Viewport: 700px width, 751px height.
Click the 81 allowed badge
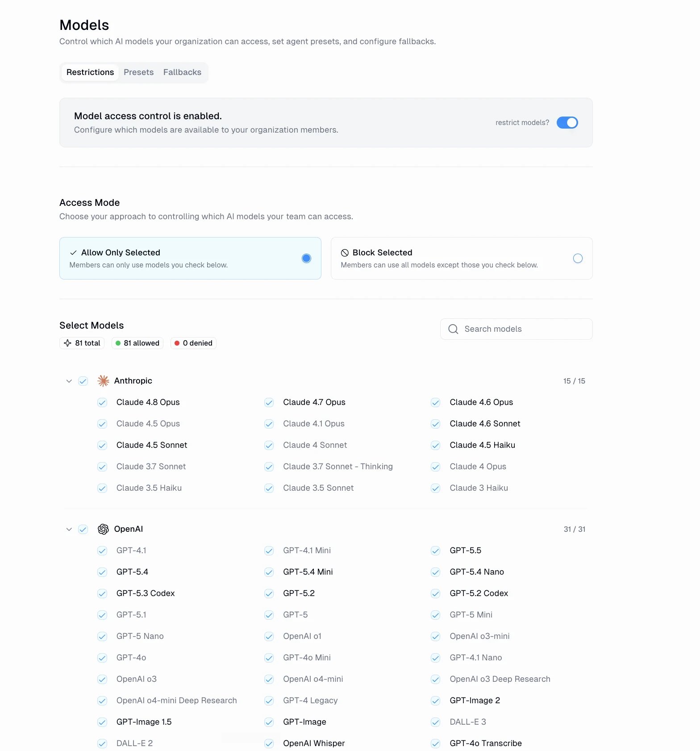(x=137, y=343)
